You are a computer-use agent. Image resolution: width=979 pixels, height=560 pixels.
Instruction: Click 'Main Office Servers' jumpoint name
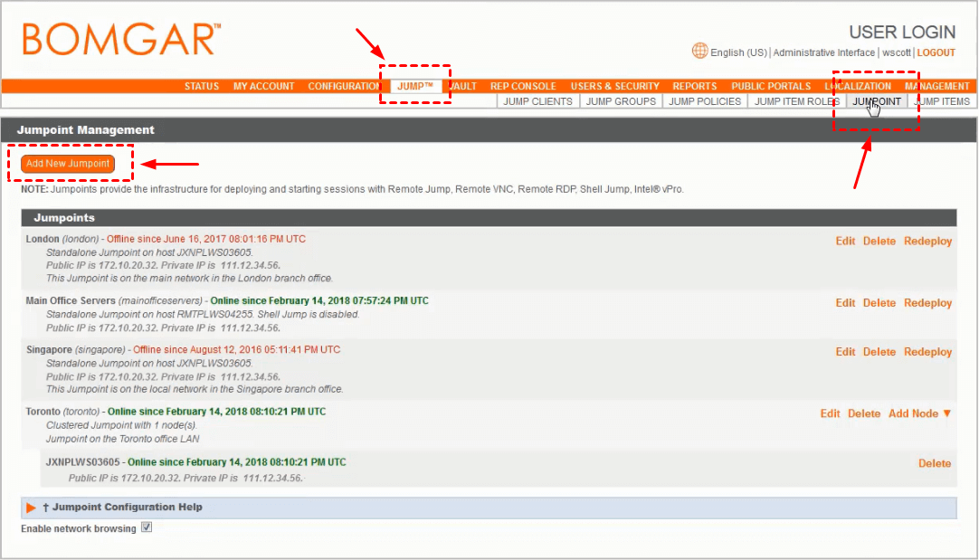[x=71, y=301]
